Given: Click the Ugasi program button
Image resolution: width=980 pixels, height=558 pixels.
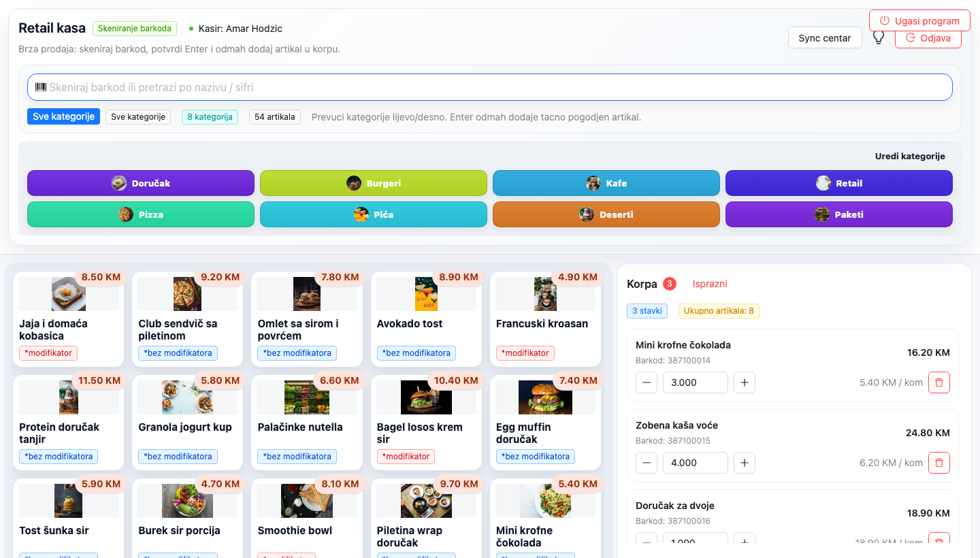Looking at the screenshot, I should pos(919,20).
